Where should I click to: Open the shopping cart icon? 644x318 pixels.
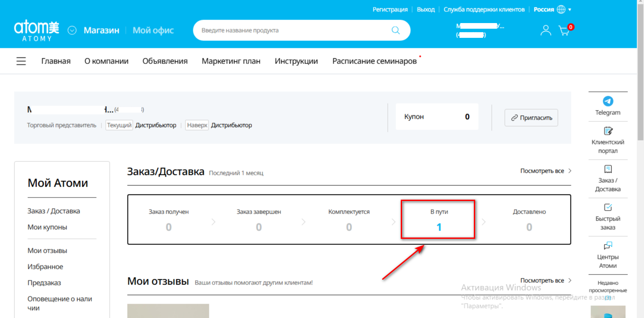tap(564, 30)
